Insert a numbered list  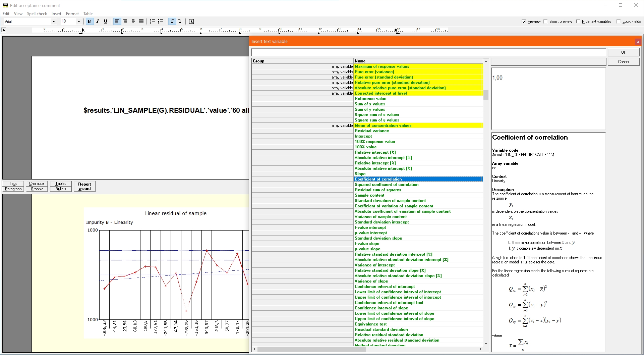click(153, 21)
